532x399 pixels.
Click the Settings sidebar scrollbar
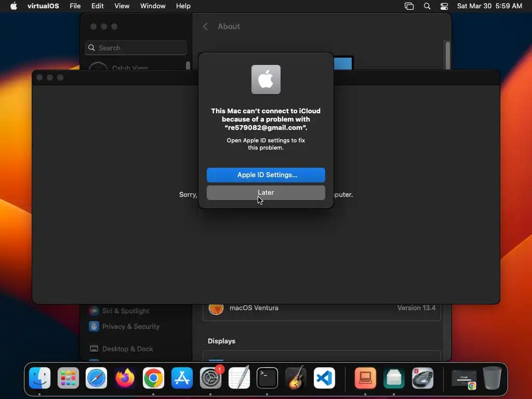(188, 65)
